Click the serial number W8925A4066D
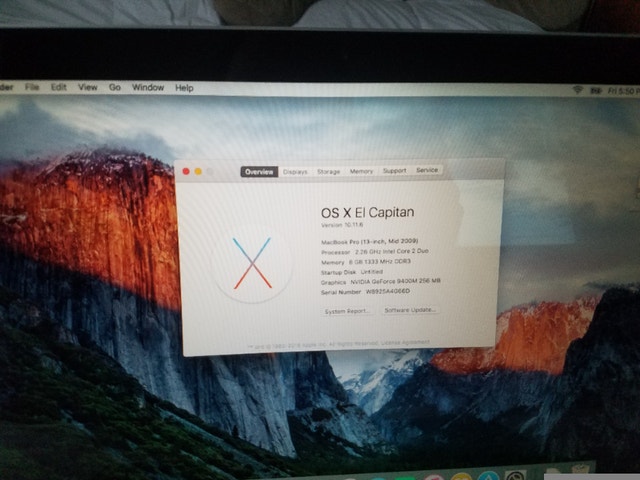 pos(388,291)
